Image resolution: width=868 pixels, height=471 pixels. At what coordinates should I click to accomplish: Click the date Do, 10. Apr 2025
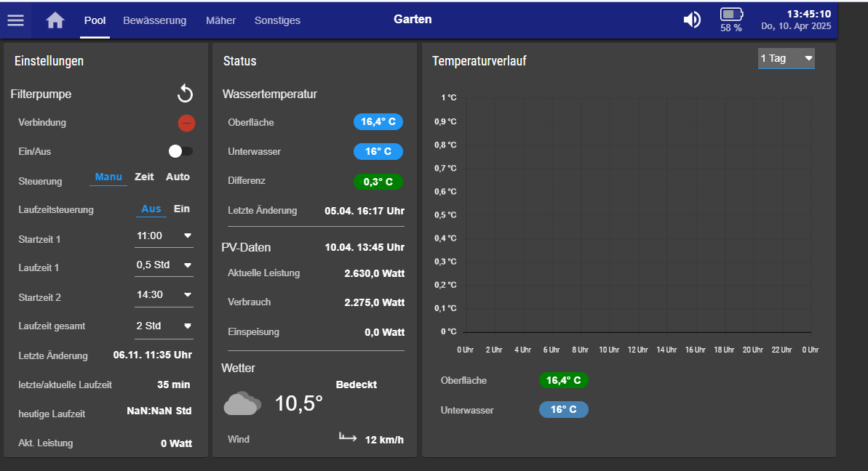click(796, 26)
